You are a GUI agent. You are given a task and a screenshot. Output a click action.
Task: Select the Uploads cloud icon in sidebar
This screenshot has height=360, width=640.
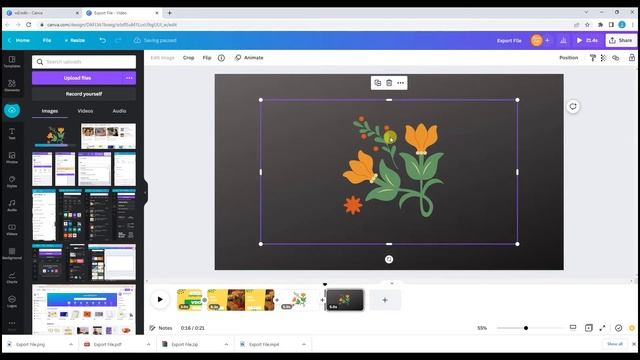click(12, 110)
